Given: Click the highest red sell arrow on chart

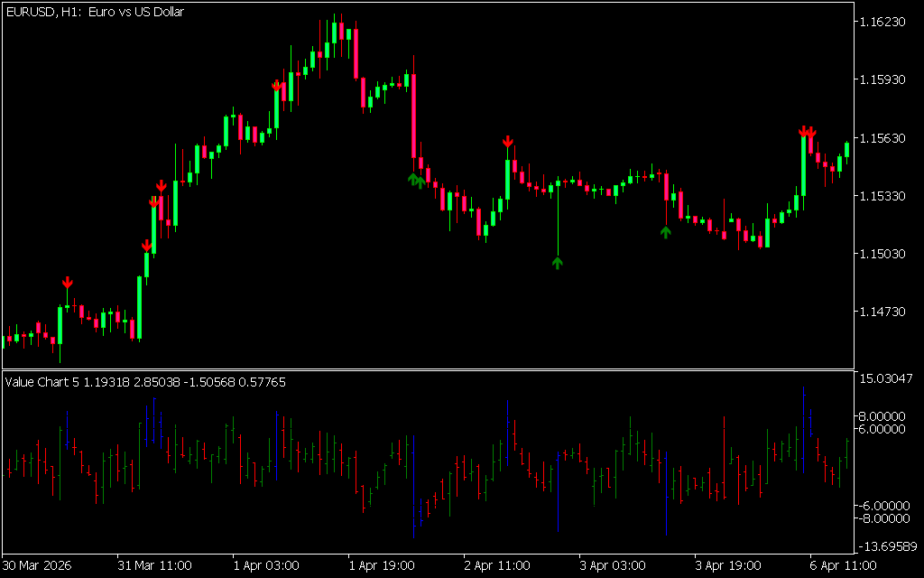Looking at the screenshot, I should pyautogui.click(x=277, y=87).
